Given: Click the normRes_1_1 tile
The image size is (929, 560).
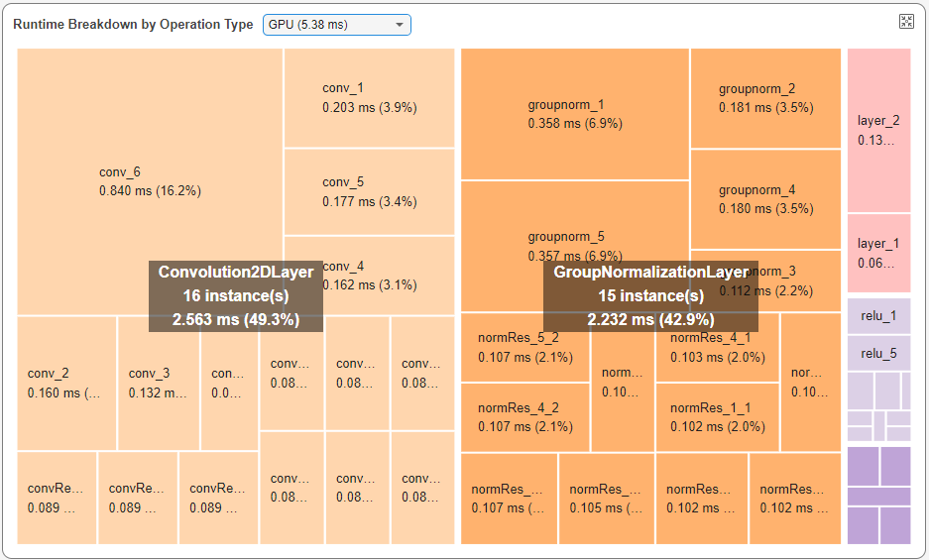Looking at the screenshot, I should pos(717,416).
